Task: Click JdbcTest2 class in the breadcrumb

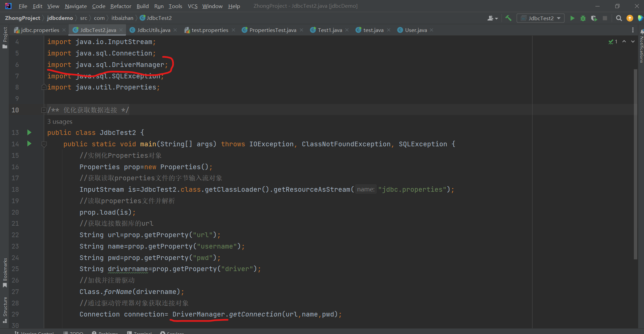Action: tap(156, 18)
